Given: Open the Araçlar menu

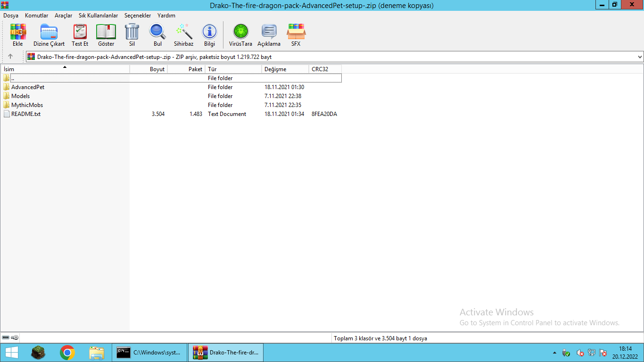Looking at the screenshot, I should [x=64, y=16].
